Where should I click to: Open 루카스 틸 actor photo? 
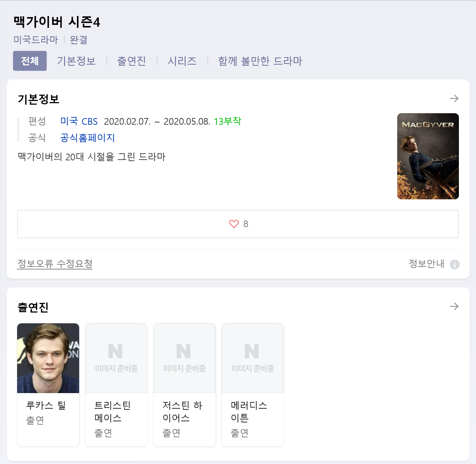[48, 358]
